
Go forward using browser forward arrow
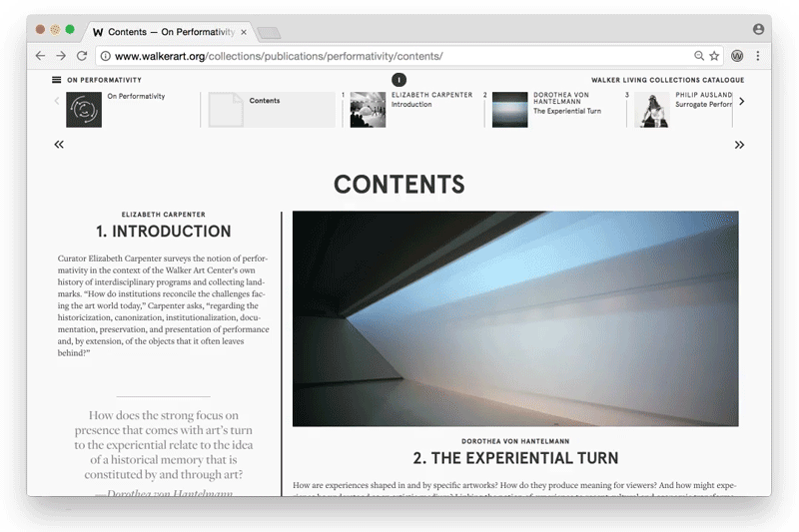(61, 56)
